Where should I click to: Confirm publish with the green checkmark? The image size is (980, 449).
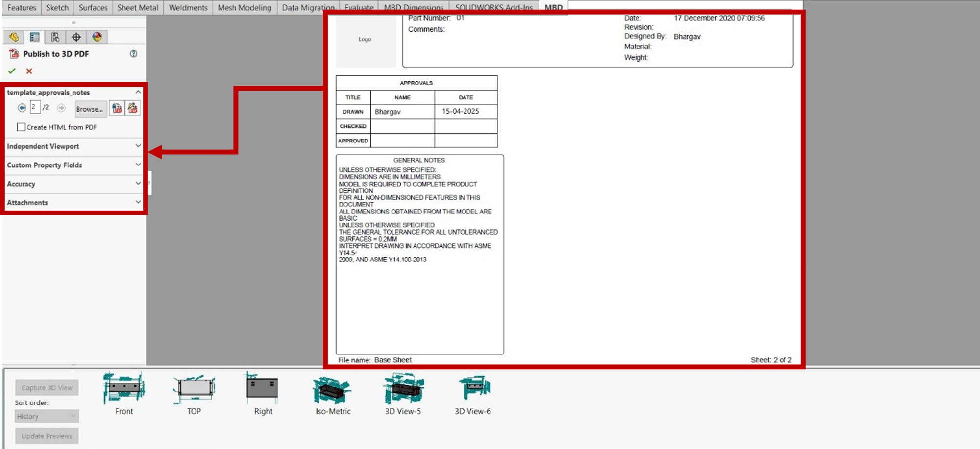point(12,71)
